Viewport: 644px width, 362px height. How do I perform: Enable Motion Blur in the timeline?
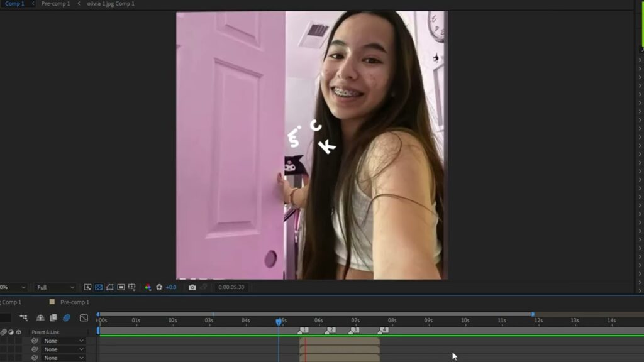[x=66, y=318]
